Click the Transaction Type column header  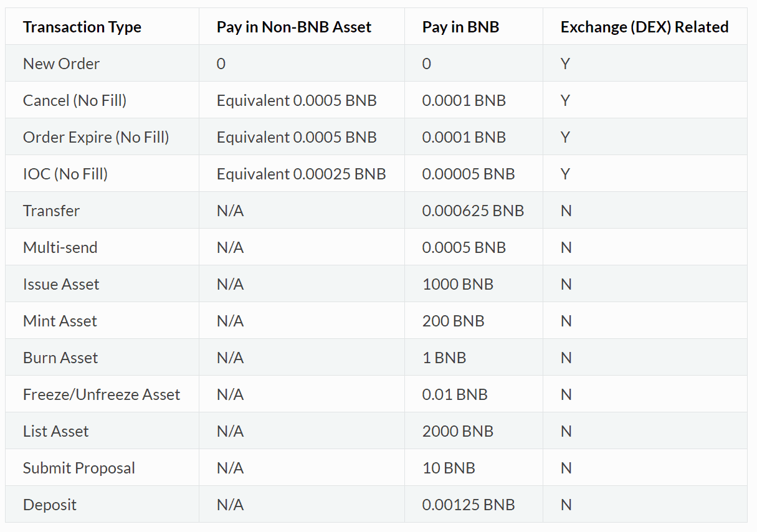(82, 27)
